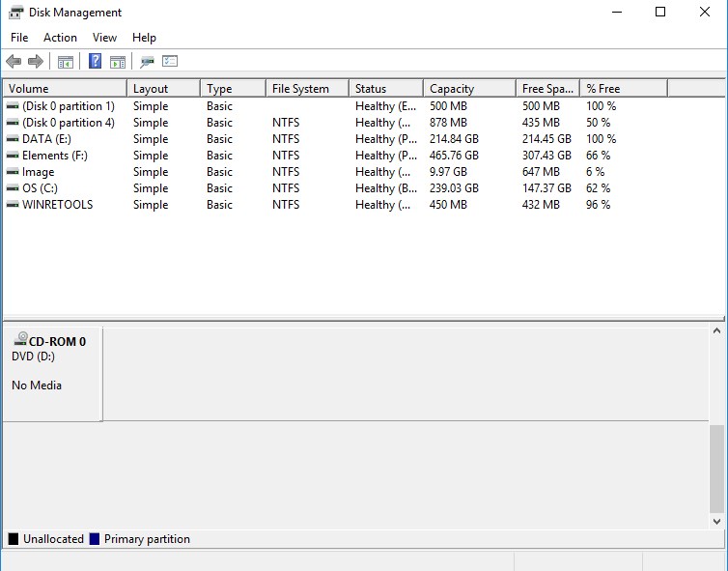The width and height of the screenshot is (728, 571).
Task: Sort by Volume column header
Action: coord(65,88)
